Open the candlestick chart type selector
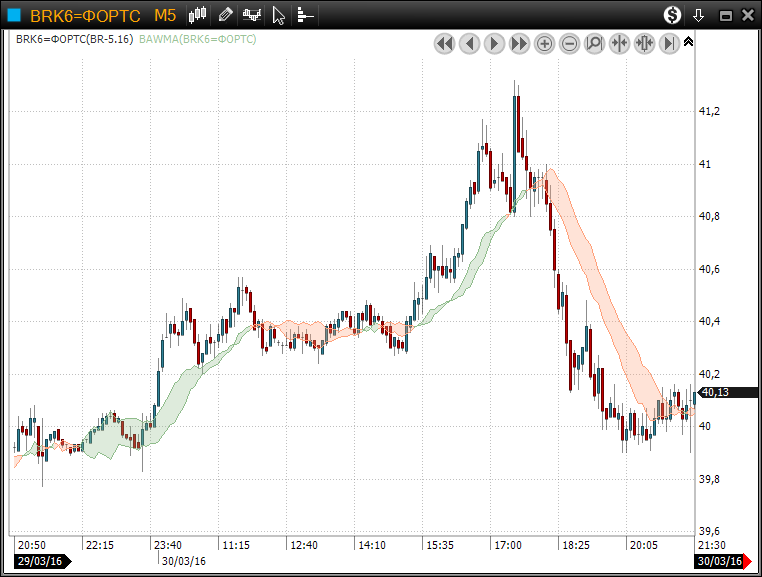This screenshot has height=577, width=762. pos(198,15)
